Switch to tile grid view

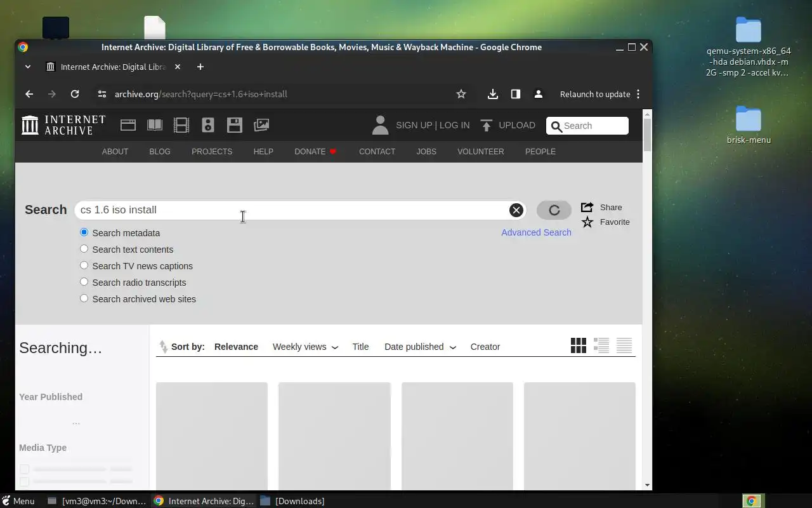pyautogui.click(x=579, y=345)
